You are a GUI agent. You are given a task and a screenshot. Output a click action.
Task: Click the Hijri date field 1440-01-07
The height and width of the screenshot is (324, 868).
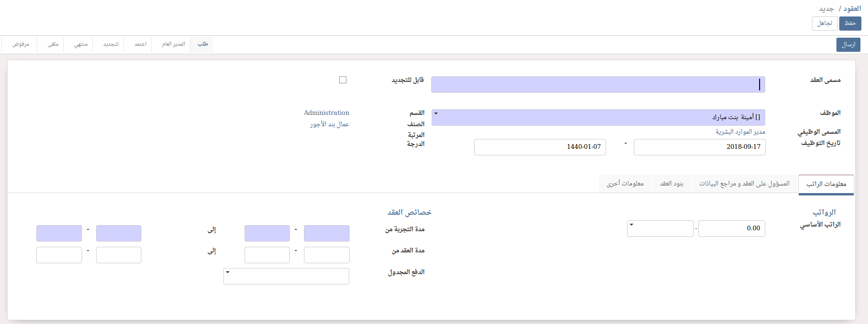click(x=540, y=147)
